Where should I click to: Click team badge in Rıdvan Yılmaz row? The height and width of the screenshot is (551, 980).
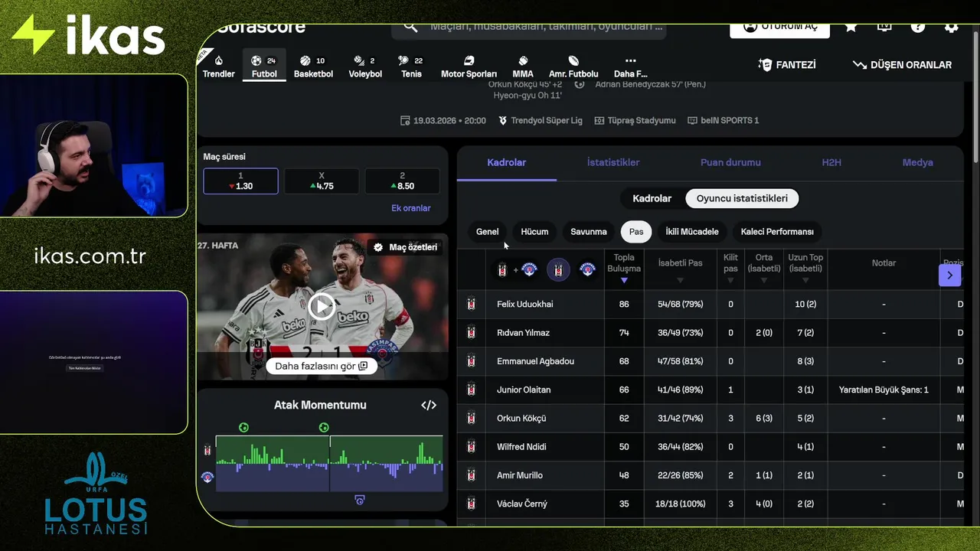471,332
